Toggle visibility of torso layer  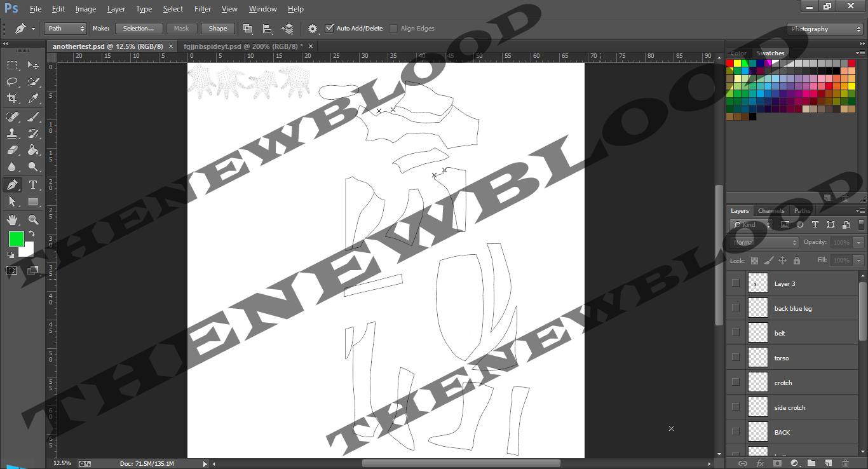[736, 358]
